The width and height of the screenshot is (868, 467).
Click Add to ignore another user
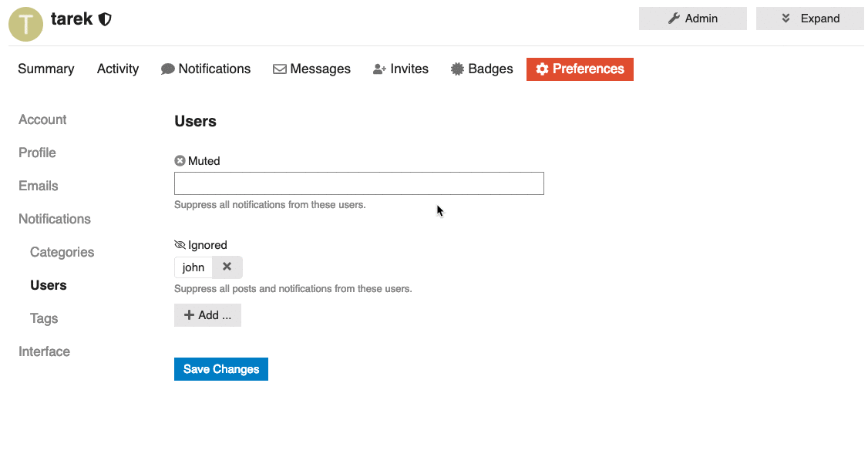207,315
